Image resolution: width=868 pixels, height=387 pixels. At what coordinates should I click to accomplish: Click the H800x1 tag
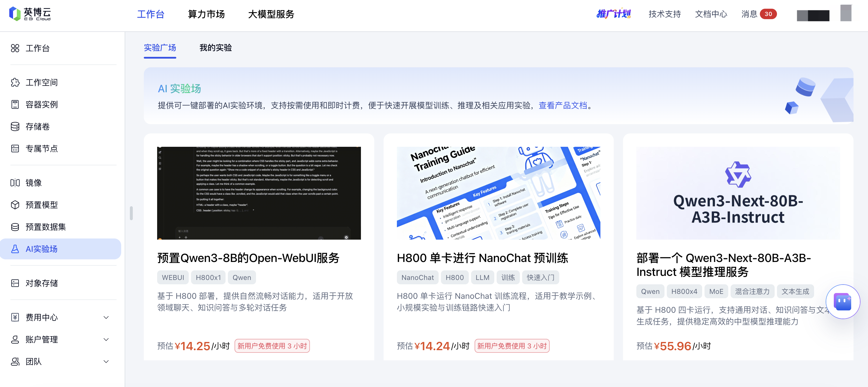point(208,277)
